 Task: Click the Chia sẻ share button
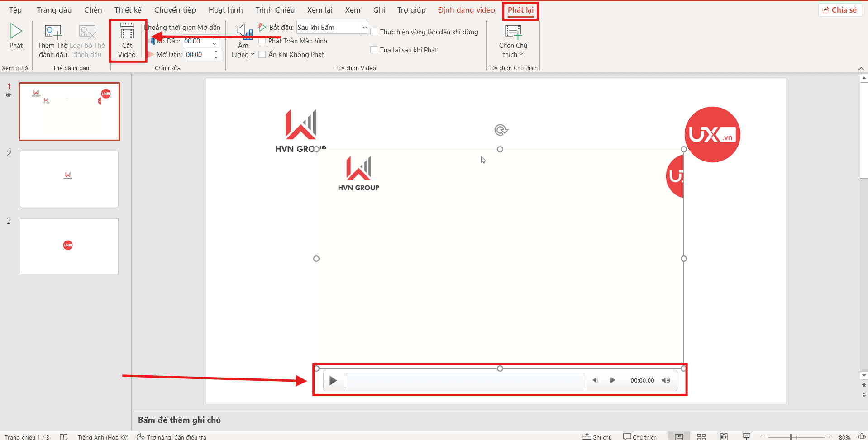(839, 10)
